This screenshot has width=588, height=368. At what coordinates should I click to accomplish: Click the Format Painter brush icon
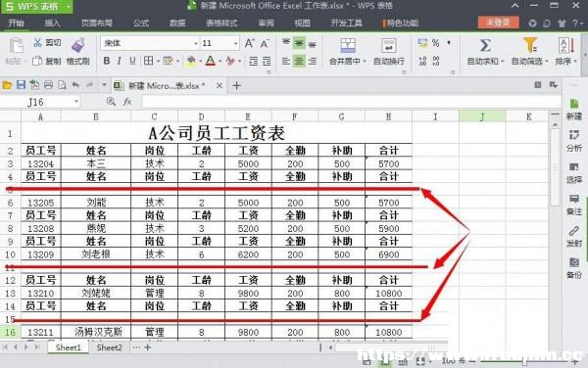pyautogui.click(x=78, y=45)
